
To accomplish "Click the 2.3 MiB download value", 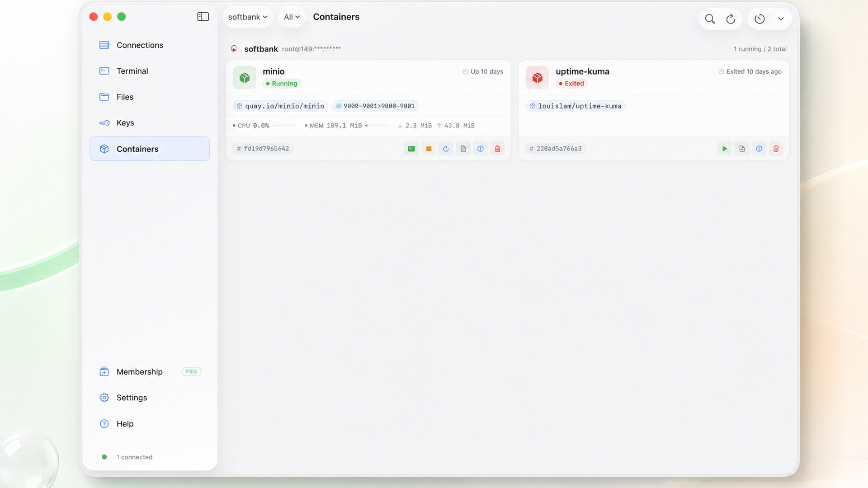I will point(415,126).
